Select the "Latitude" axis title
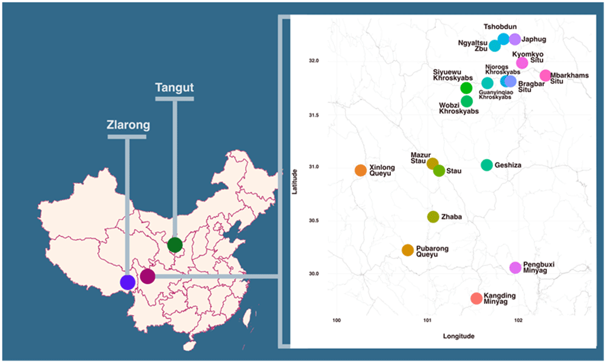Viewport: 607px width, 364px height. [294, 182]
